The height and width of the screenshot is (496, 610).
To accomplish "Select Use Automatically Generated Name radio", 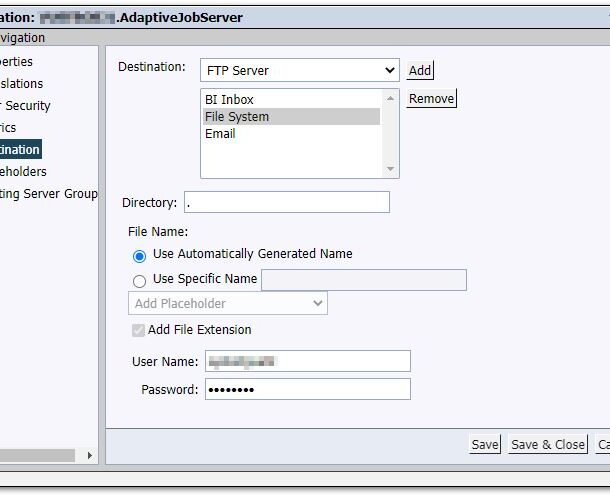I will (x=139, y=256).
